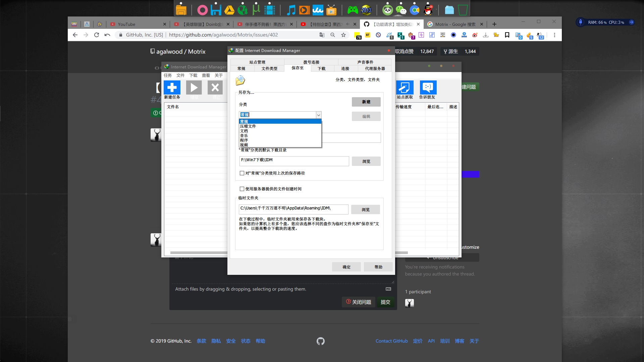The height and width of the screenshot is (362, 644).
Task: Click 浏览 beside the F:\Win7下载\IDM path
Action: pos(366,161)
